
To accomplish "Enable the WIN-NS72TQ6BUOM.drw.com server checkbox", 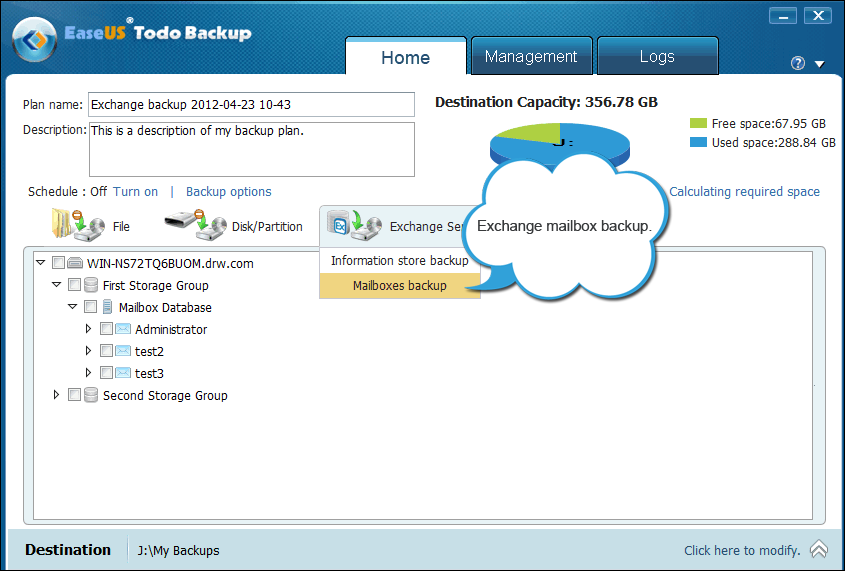I will click(58, 263).
